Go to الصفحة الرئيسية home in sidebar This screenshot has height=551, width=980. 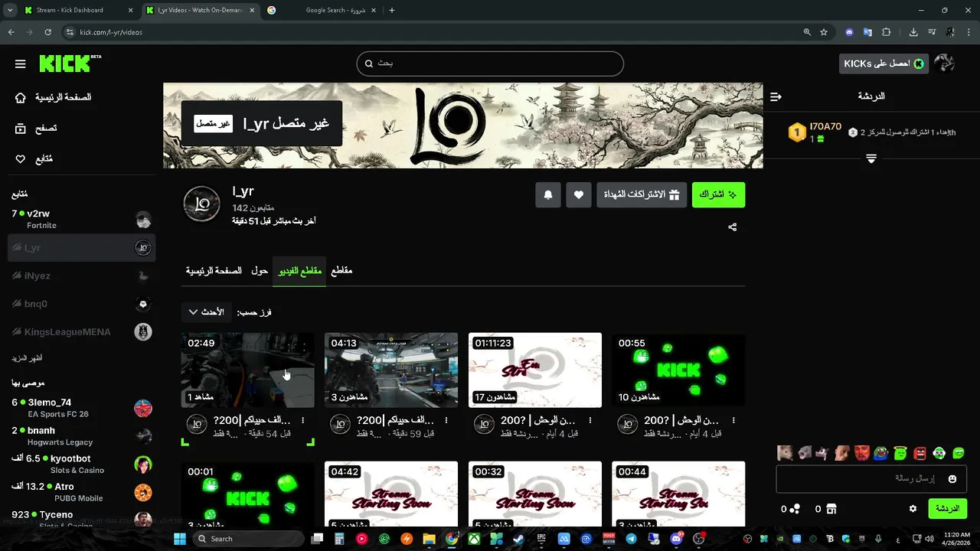[x=54, y=98]
